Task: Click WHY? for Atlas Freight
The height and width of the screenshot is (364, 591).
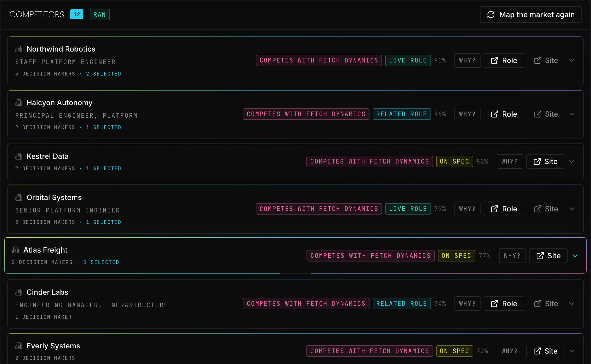Action: pyautogui.click(x=512, y=256)
